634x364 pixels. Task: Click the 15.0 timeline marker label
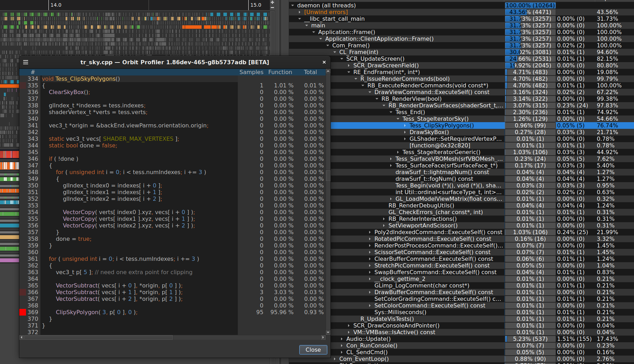click(x=257, y=5)
